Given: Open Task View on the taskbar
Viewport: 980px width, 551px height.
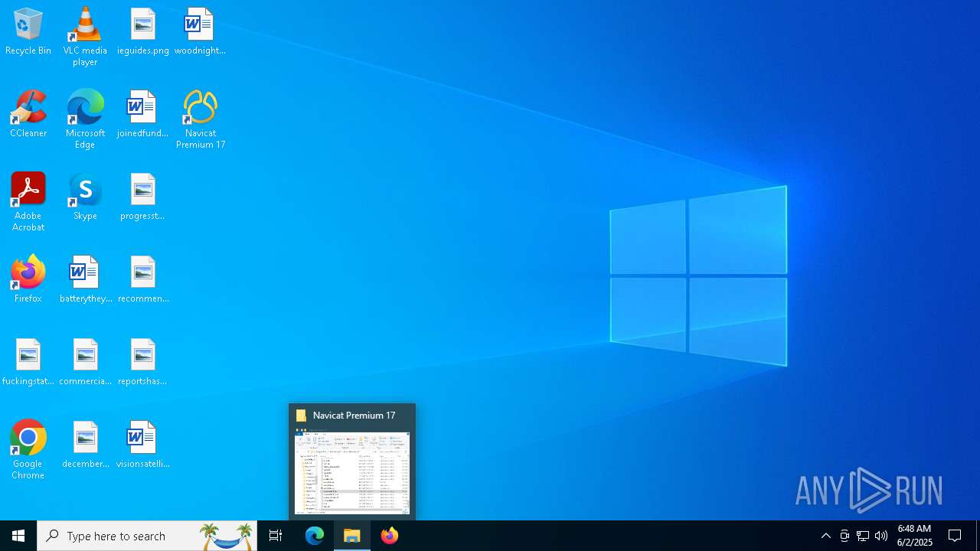Looking at the screenshot, I should click(x=276, y=536).
